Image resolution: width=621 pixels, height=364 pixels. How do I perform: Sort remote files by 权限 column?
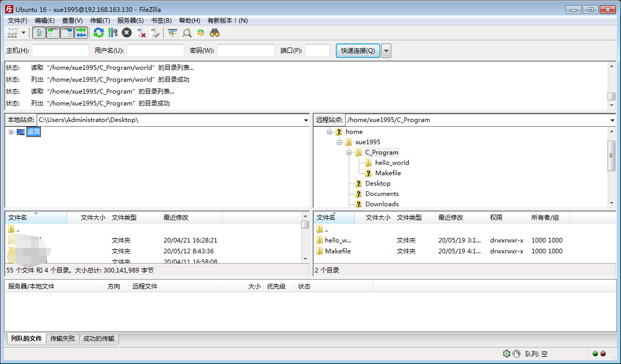tap(508, 218)
